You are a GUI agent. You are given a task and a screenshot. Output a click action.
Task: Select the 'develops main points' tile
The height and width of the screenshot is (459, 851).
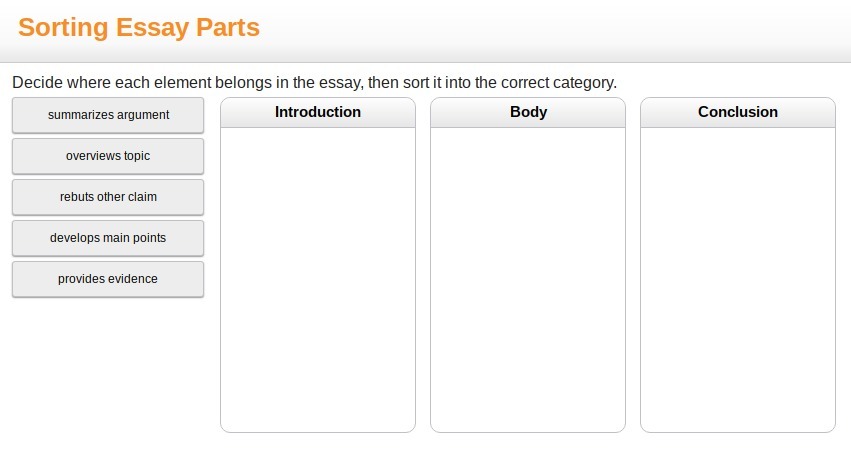(x=108, y=238)
